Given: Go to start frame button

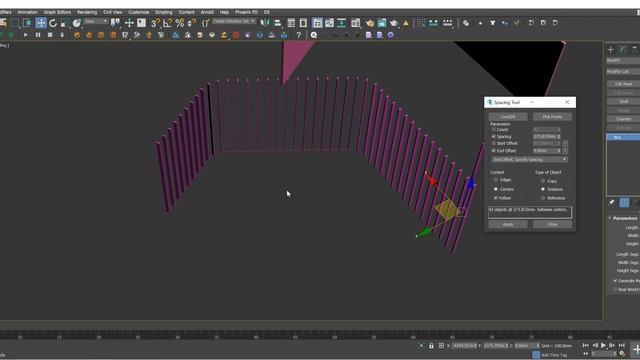Looking at the screenshot, I should coord(586,345).
